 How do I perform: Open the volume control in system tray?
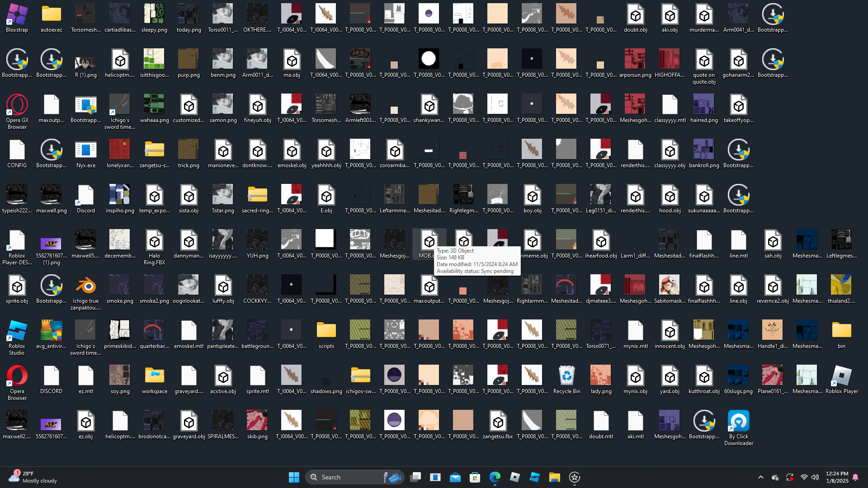[815, 477]
